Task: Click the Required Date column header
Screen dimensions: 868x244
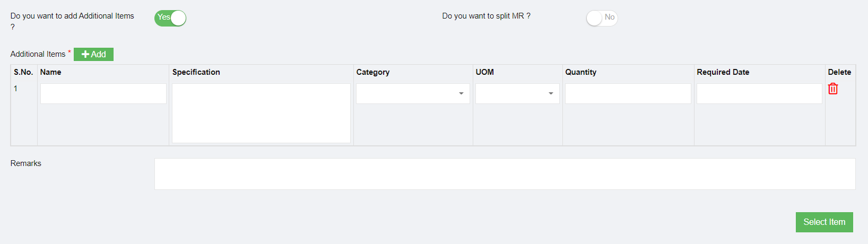Action: pyautogui.click(x=723, y=72)
